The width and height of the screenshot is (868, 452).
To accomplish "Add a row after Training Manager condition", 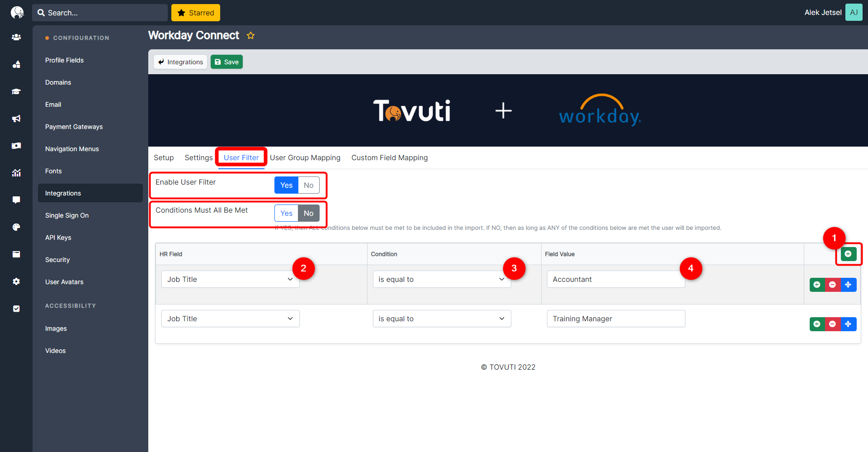I will [x=817, y=324].
